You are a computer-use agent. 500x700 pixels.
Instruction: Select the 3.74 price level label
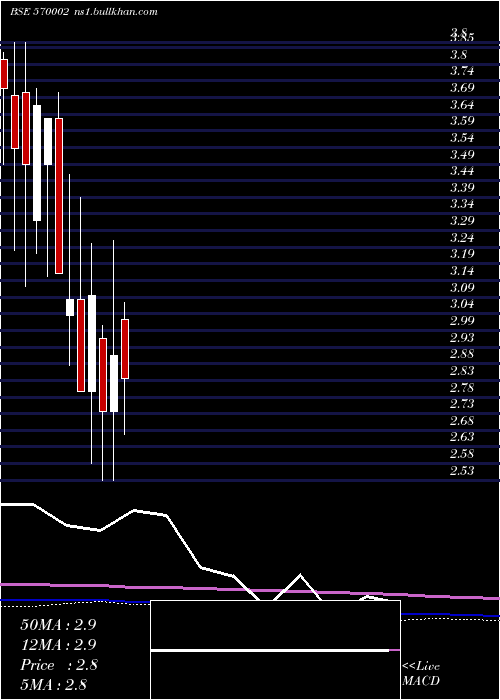pyautogui.click(x=462, y=71)
